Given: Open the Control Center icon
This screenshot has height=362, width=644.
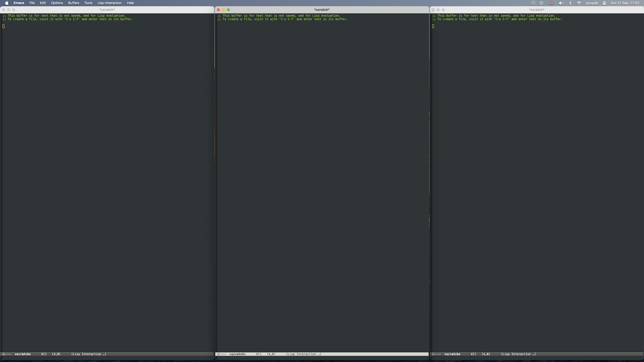Looking at the screenshot, I should click(604, 3).
